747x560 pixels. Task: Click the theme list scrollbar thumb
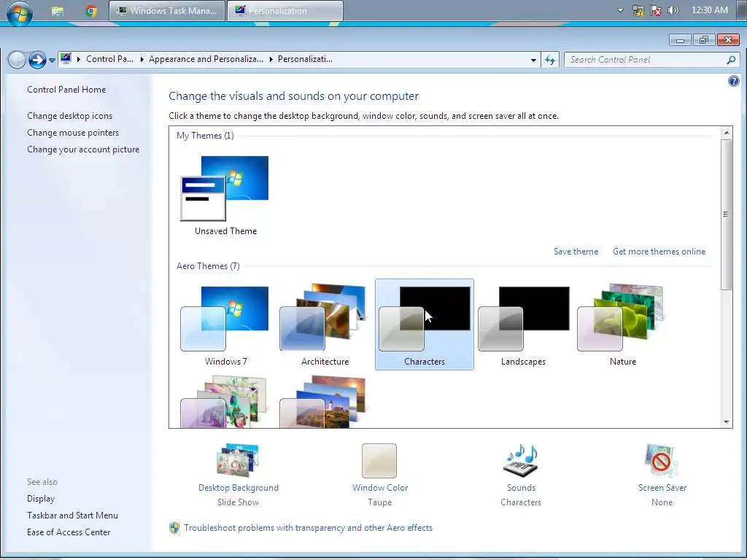pyautogui.click(x=727, y=214)
